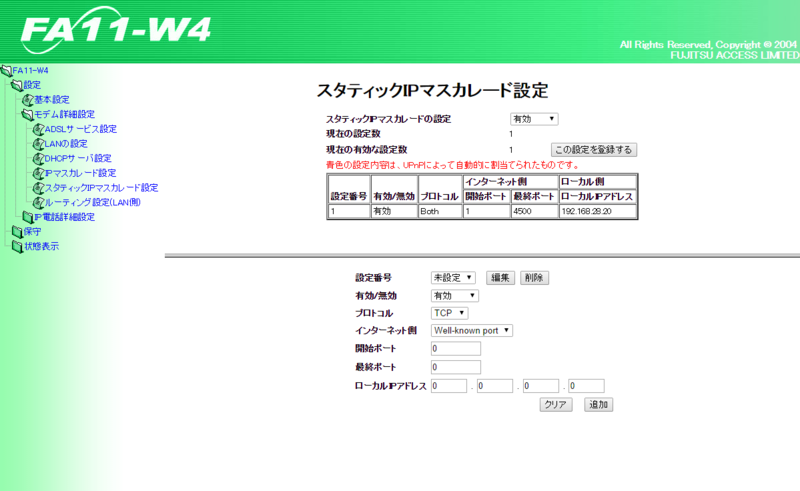Screen dimensions: 800x491
Task: Open the 状態表示 tree link
Action: pos(42,246)
